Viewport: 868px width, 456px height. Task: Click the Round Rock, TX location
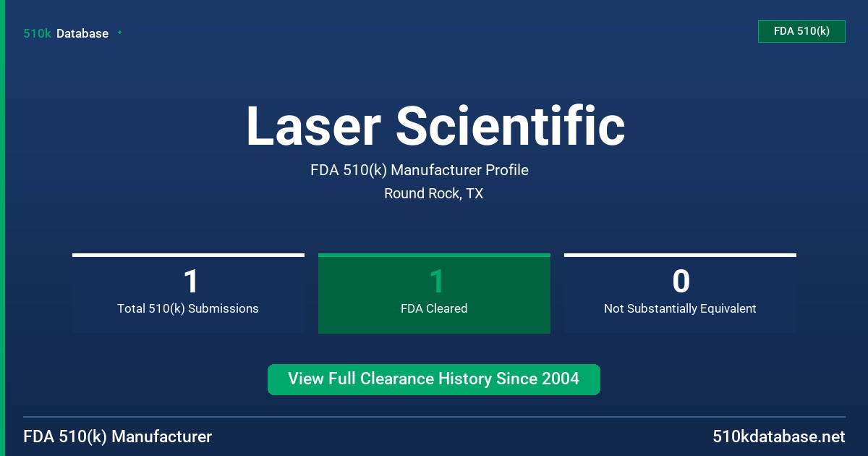coord(434,193)
